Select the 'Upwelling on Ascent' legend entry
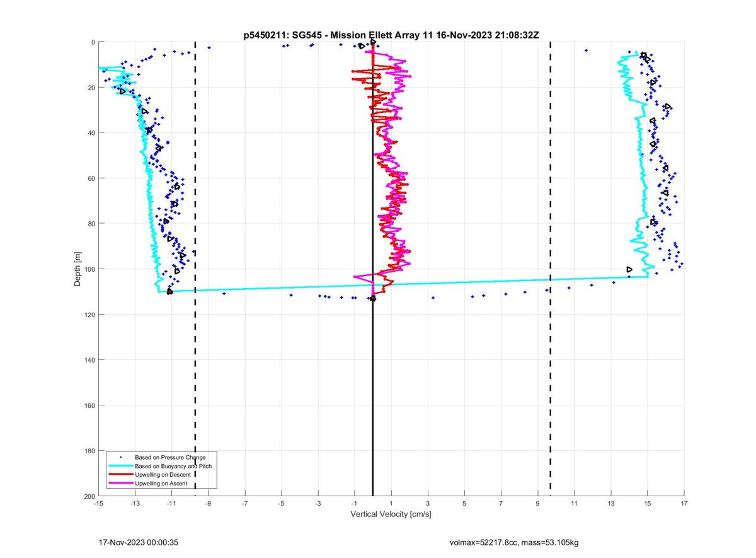The image size is (756, 558). pos(161,483)
